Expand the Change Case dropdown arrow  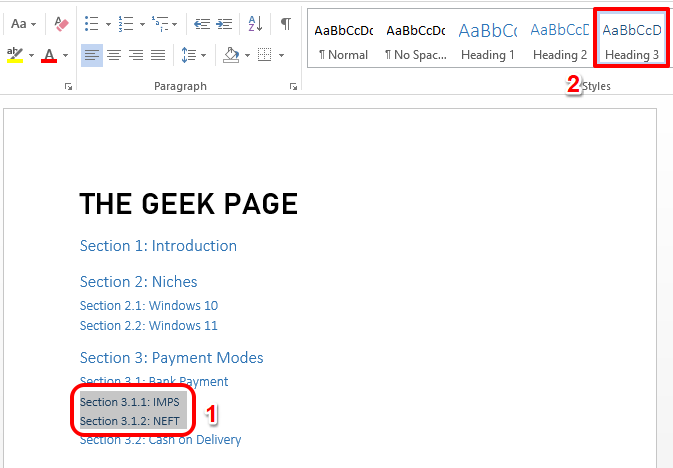point(33,24)
